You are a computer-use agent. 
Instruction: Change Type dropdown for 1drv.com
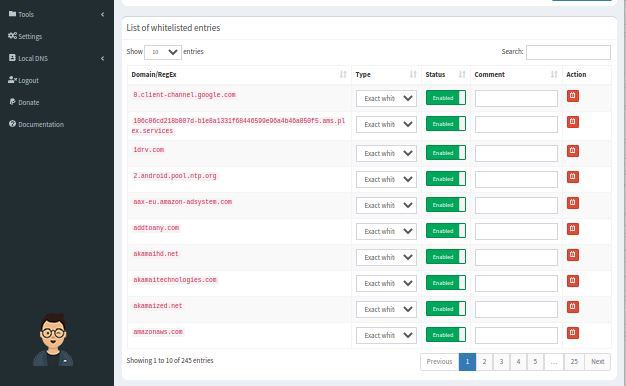click(386, 153)
